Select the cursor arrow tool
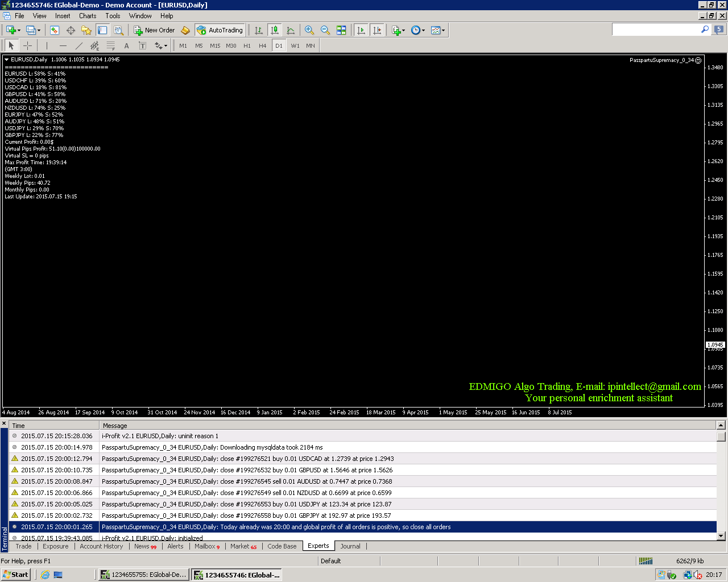Viewport: 728px width, 582px height. 11,45
